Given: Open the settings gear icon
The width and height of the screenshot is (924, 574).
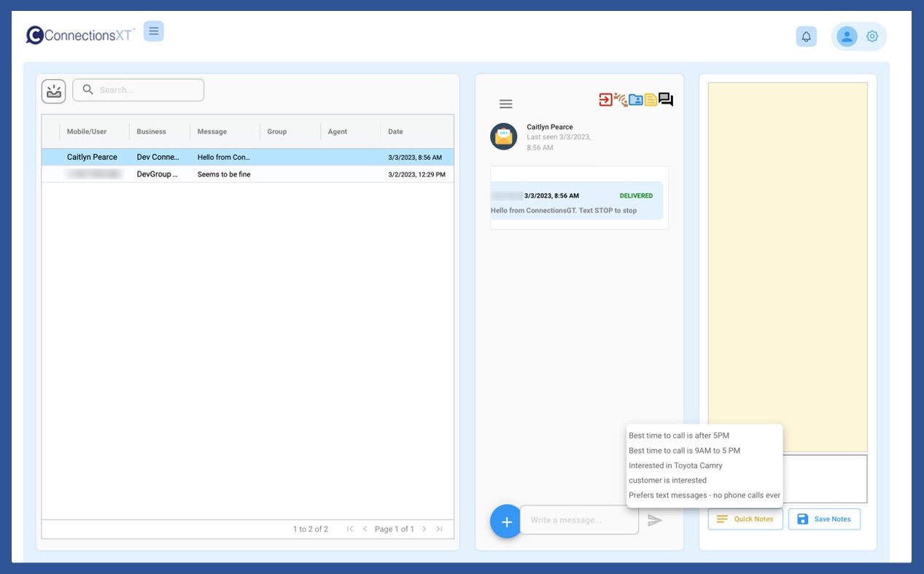Looking at the screenshot, I should point(872,36).
